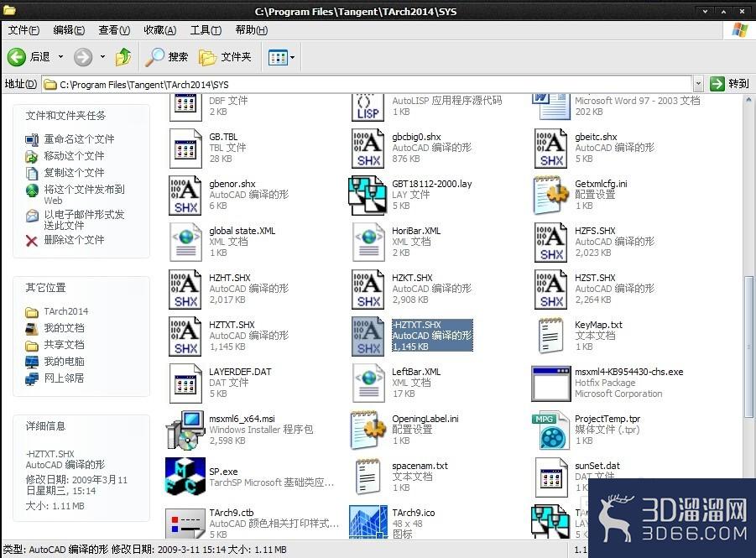Collapse the 文件和文件夹任务 panel header
This screenshot has height=558, width=756.
81,116
